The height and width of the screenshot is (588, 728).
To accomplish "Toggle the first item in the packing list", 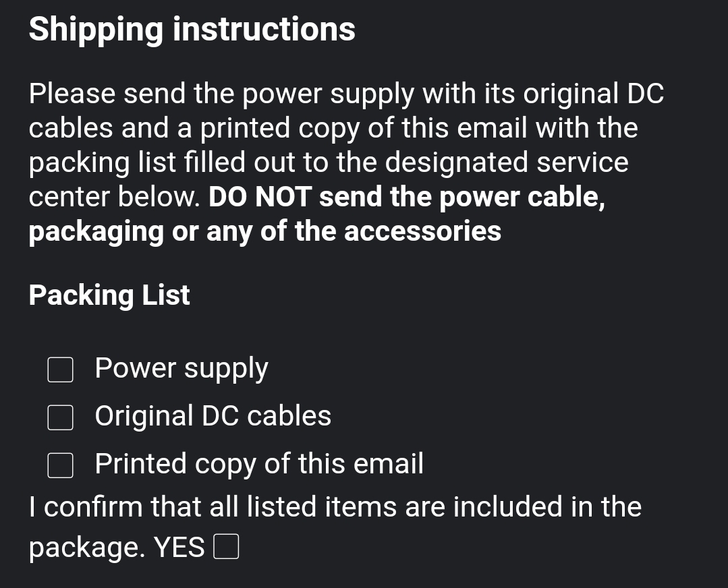I will pos(60,370).
